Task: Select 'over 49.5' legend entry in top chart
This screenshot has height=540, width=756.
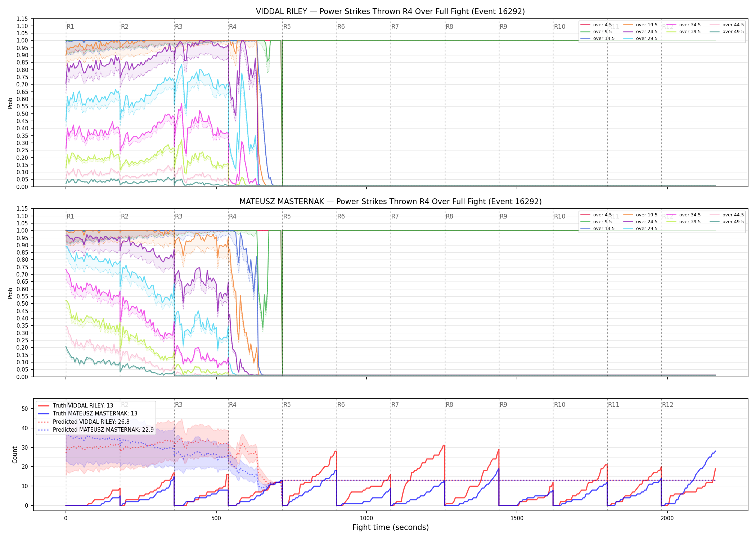Action: pos(727,32)
